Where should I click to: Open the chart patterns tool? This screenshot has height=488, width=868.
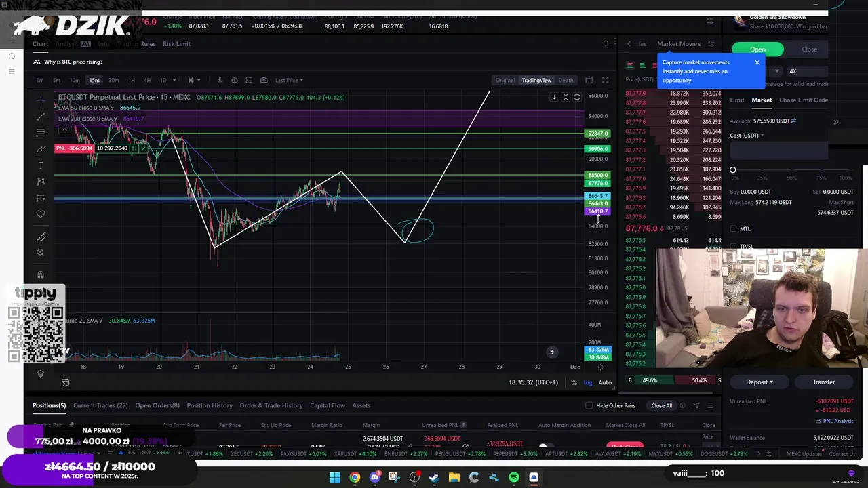[41, 182]
